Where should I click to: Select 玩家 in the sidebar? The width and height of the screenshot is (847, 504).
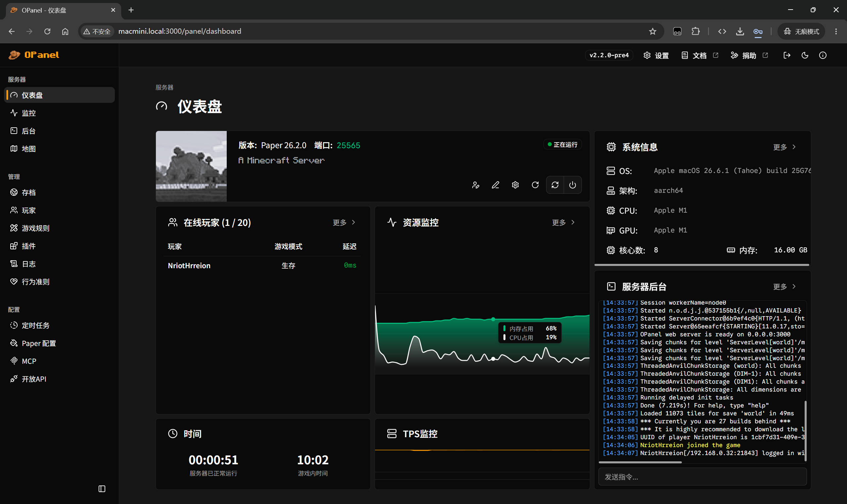click(60, 211)
